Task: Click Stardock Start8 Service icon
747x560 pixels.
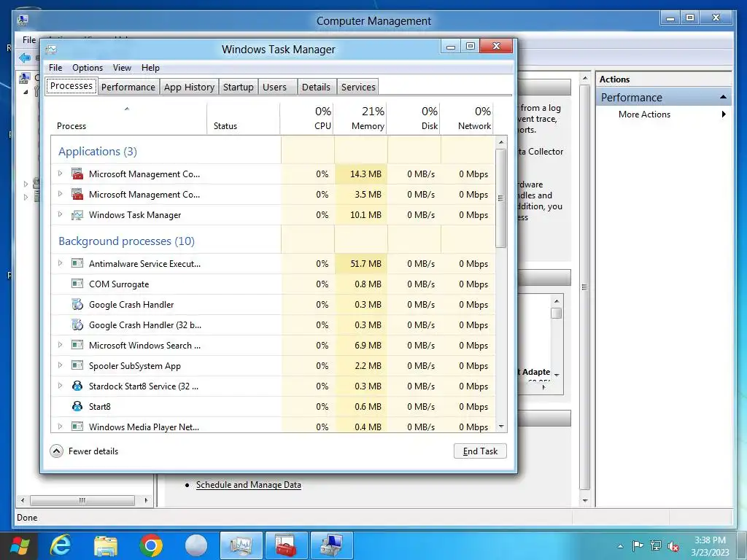Action: 77,386
